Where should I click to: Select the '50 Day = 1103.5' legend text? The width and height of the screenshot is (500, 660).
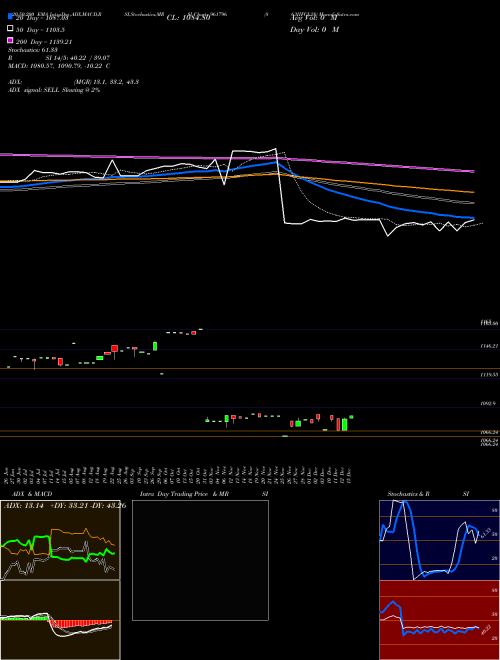click(x=40, y=30)
